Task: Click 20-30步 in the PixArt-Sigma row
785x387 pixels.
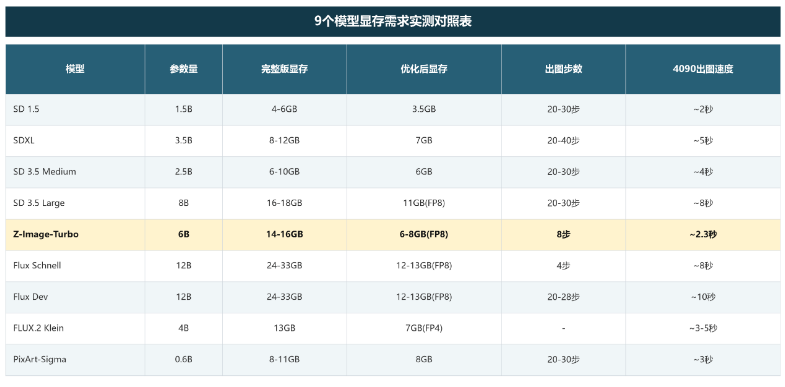Action: [x=563, y=359]
